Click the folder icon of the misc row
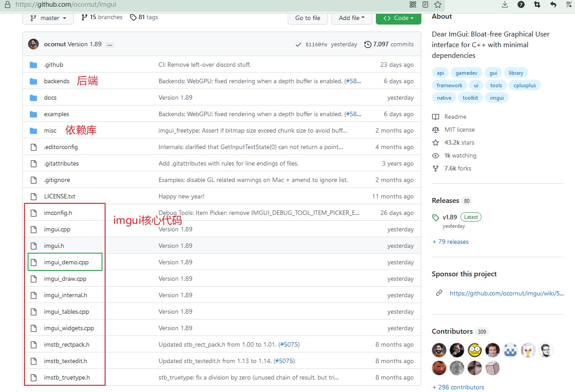 click(x=33, y=130)
